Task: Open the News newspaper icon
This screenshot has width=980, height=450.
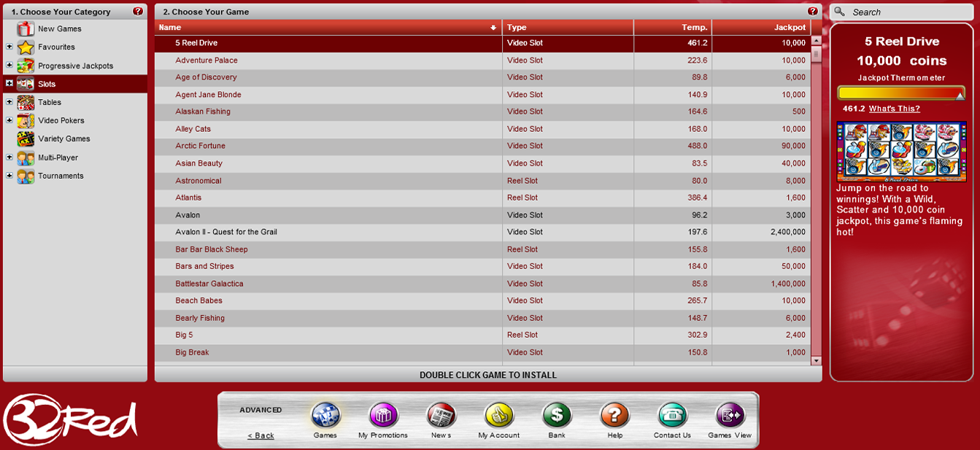Action: coord(441,415)
